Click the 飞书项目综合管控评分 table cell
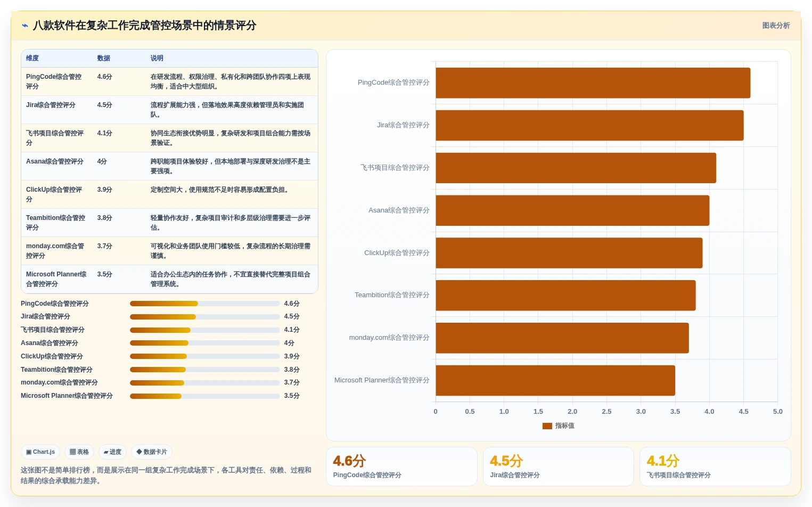Screen dimensions: 812x507 [56, 138]
